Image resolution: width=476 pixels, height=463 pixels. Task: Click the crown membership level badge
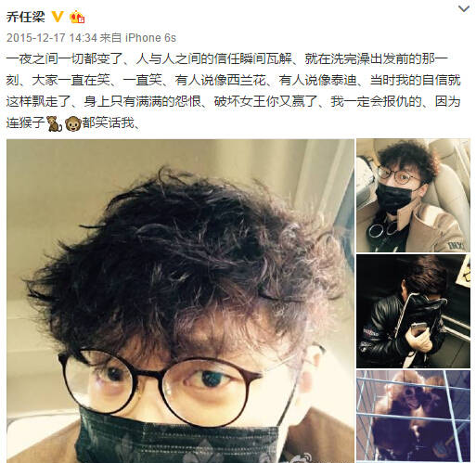click(x=77, y=17)
